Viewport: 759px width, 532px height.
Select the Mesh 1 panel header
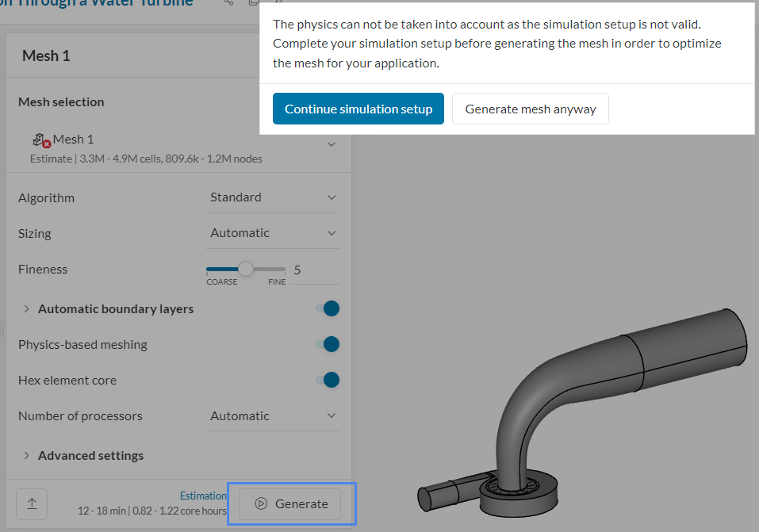pos(44,55)
